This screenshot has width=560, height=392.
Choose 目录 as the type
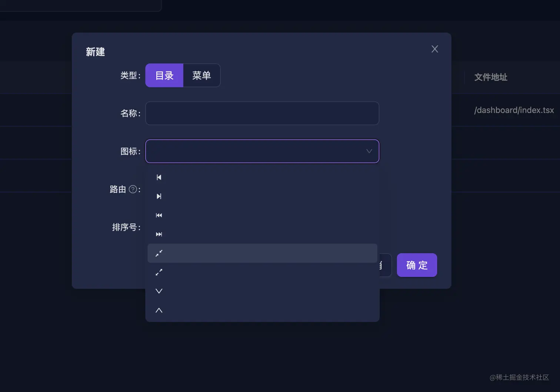(x=164, y=76)
